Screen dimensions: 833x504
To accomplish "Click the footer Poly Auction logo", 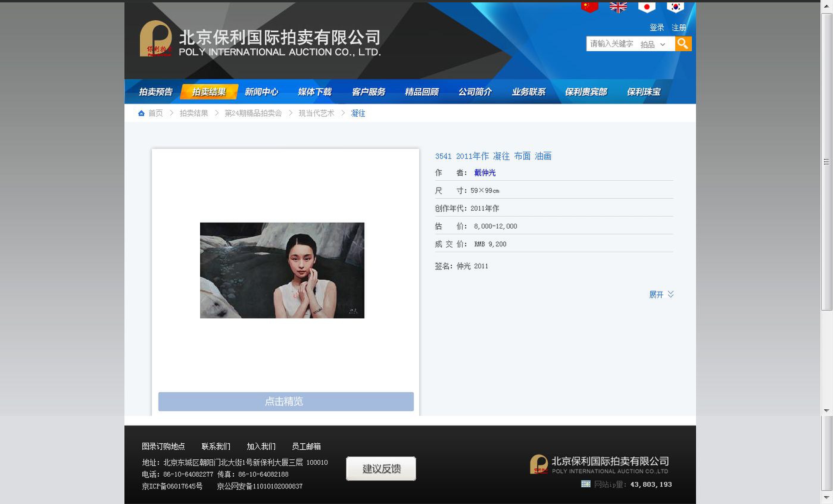I will (539, 464).
